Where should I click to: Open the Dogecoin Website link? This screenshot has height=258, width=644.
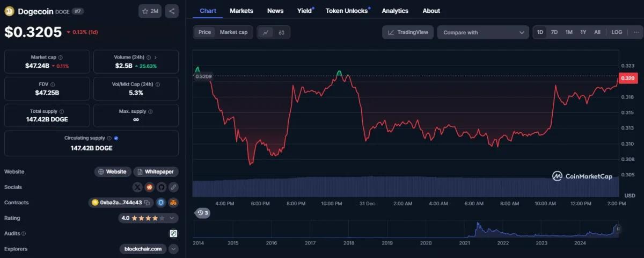point(113,171)
